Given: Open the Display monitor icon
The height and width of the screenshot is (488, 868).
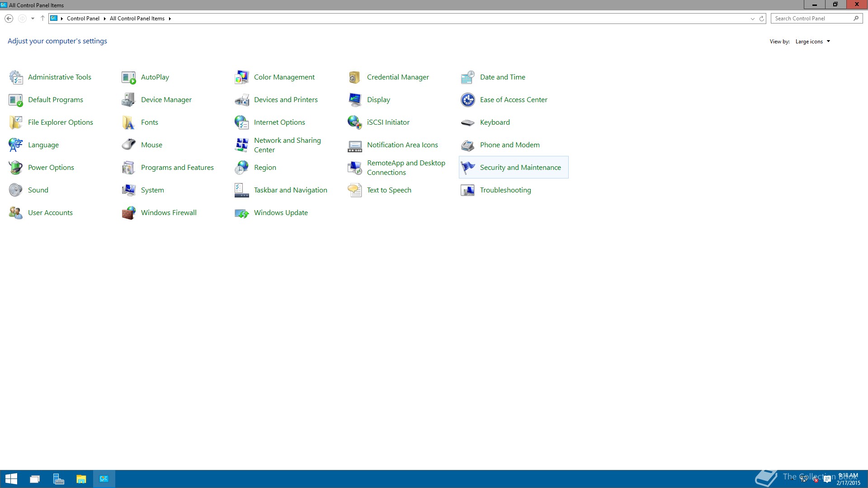Looking at the screenshot, I should click(x=355, y=100).
